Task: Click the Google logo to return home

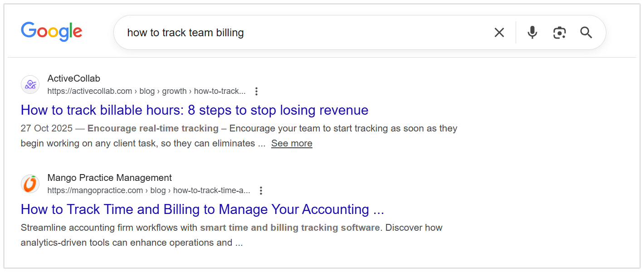Action: (x=51, y=32)
